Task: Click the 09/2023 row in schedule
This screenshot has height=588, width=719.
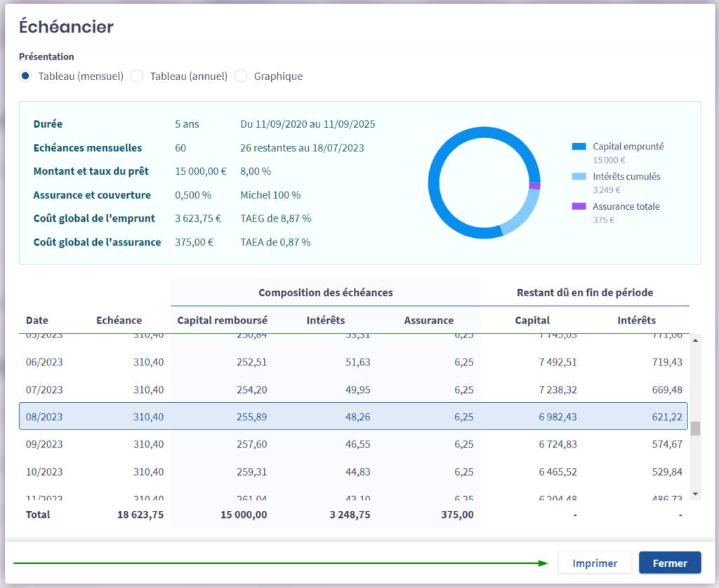Action: 352,444
